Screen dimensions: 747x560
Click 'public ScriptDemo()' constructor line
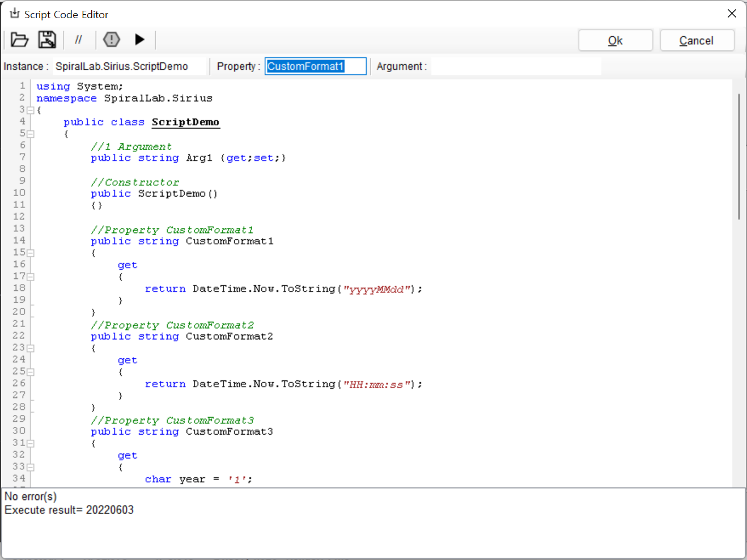154,193
